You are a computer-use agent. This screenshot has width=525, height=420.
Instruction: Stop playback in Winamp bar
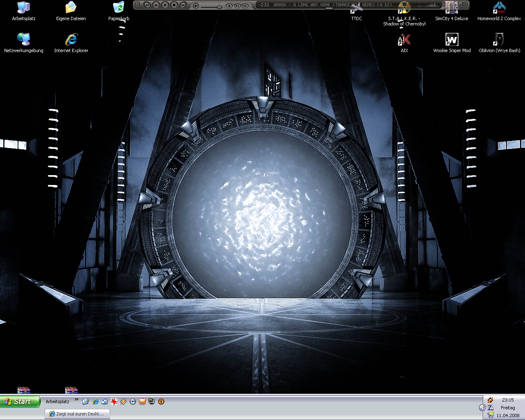coord(174,5)
